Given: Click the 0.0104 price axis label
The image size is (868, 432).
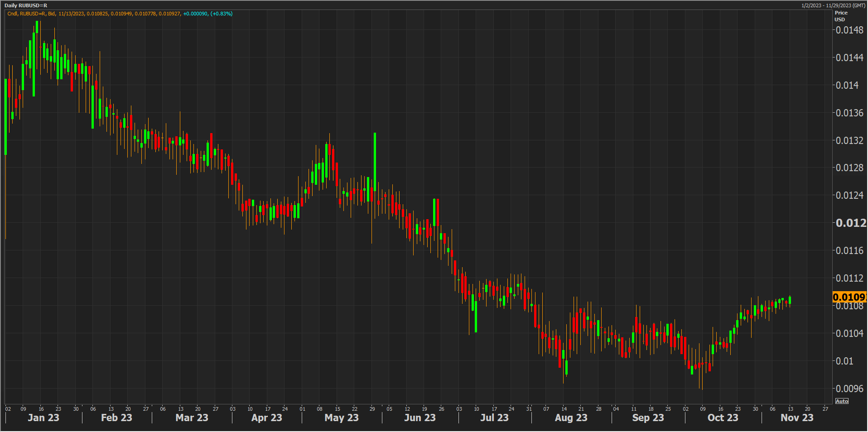Looking at the screenshot, I should point(849,333).
